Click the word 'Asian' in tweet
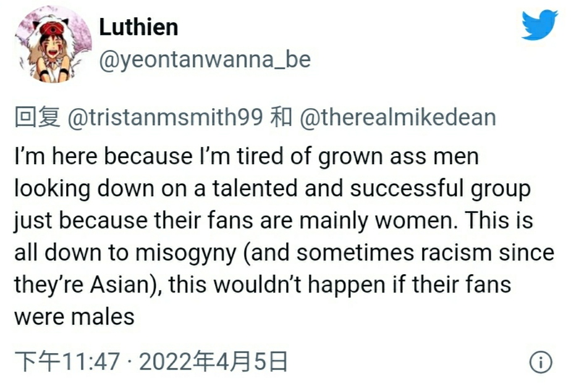This screenshot has width=571, height=392. tap(120, 285)
